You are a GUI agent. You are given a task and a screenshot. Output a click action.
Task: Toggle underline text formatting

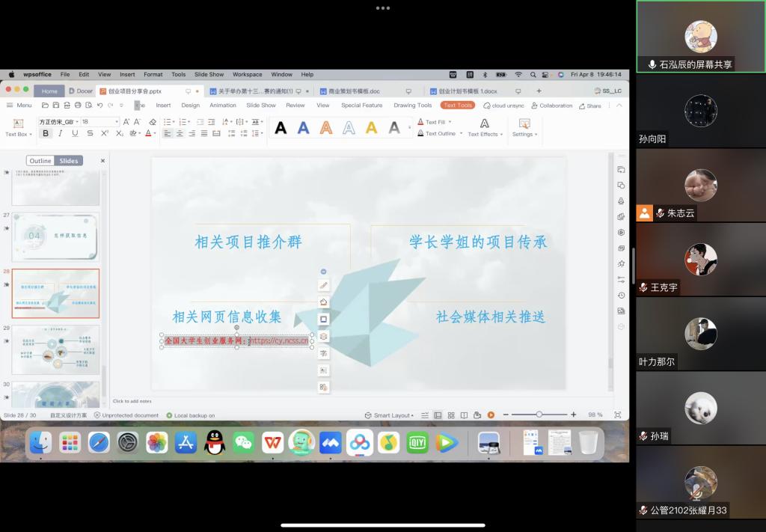coord(75,133)
